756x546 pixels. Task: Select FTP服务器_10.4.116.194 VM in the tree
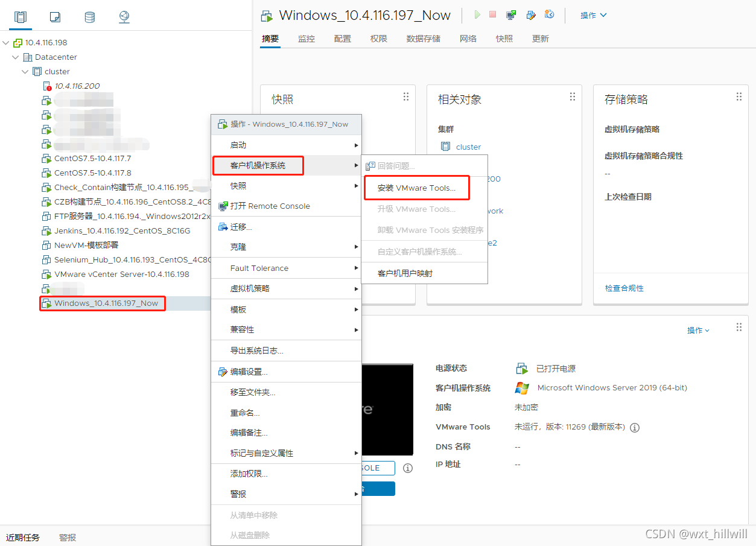132,217
